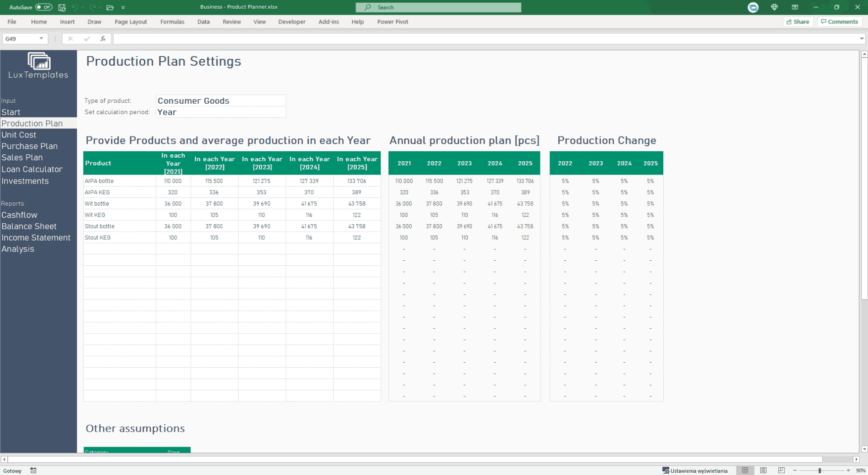The width and height of the screenshot is (868, 475).
Task: Open the Sales Plan link
Action: [x=22, y=158]
